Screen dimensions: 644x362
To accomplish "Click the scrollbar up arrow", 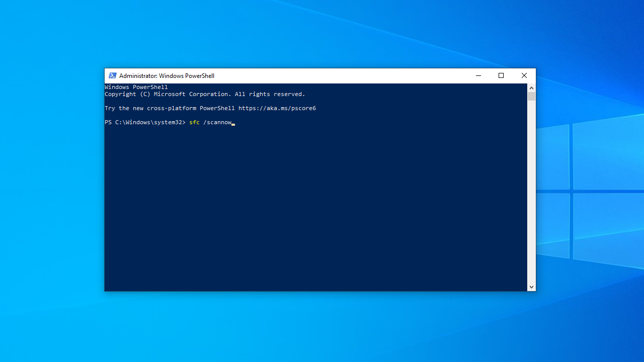I will click(531, 88).
